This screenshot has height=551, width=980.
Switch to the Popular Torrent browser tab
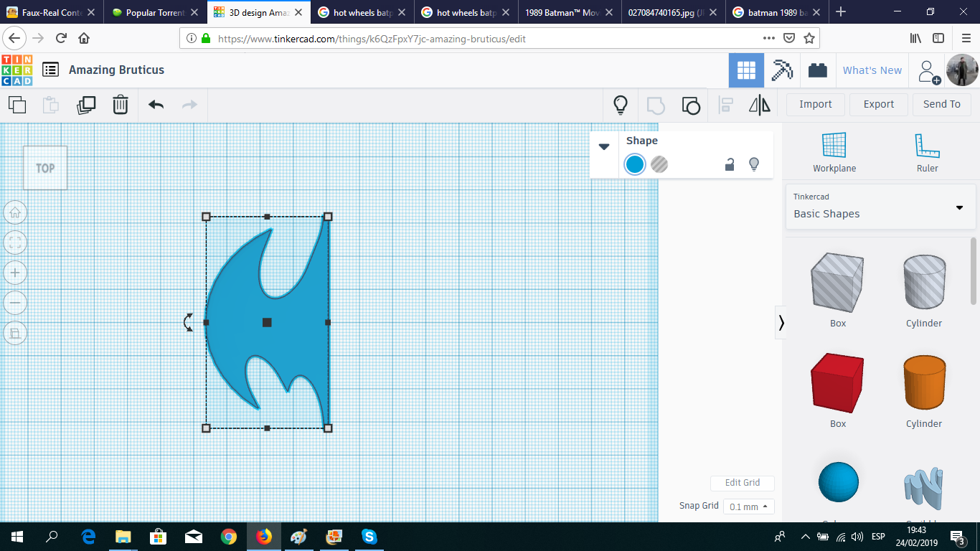(155, 12)
